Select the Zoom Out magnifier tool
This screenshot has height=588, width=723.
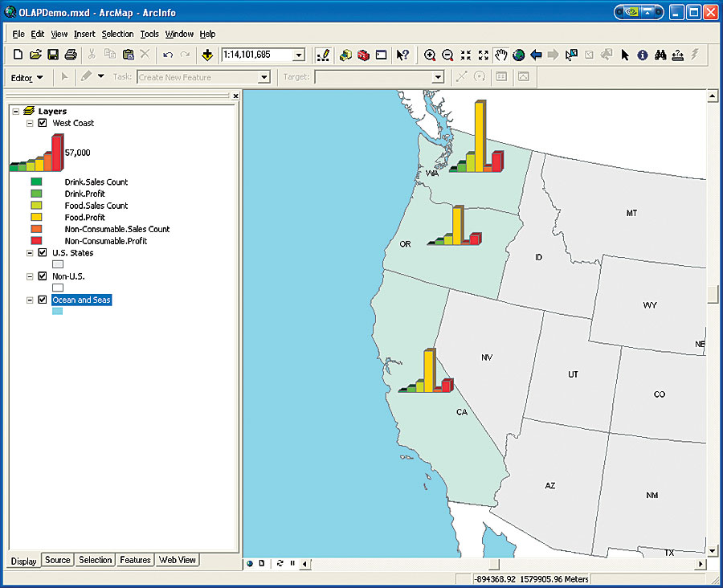[447, 55]
